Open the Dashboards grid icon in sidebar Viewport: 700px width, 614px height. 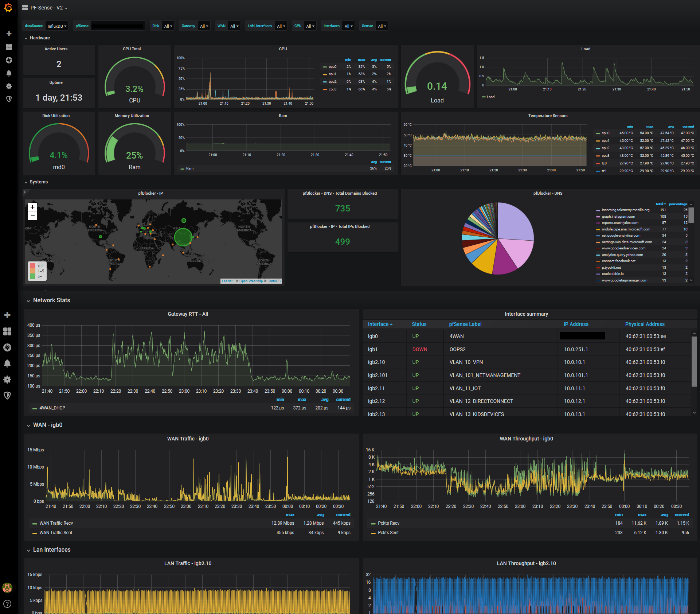[x=9, y=47]
